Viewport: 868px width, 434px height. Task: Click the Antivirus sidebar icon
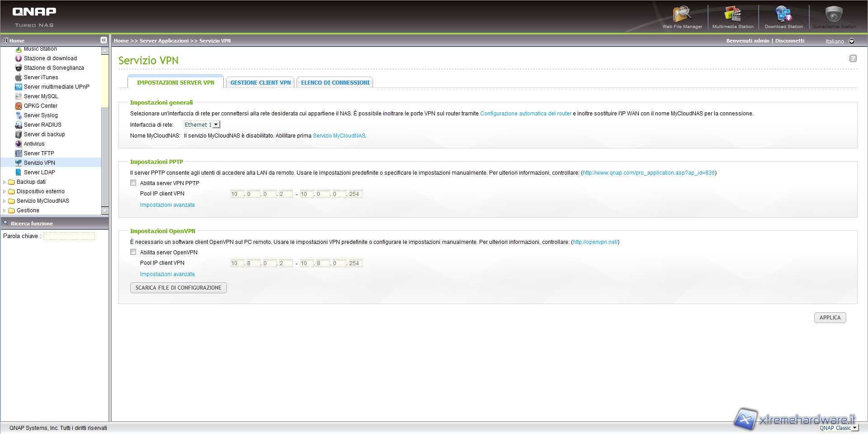tap(19, 144)
